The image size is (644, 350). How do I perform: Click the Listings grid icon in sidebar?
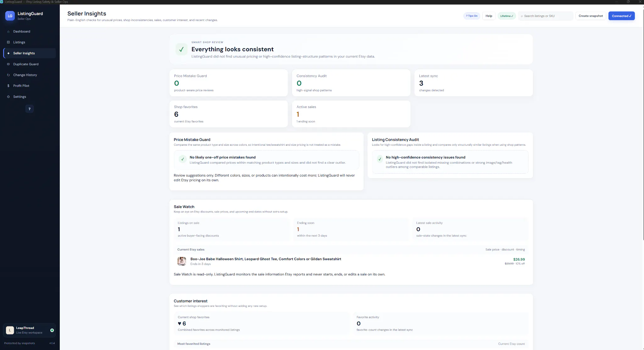pos(8,42)
